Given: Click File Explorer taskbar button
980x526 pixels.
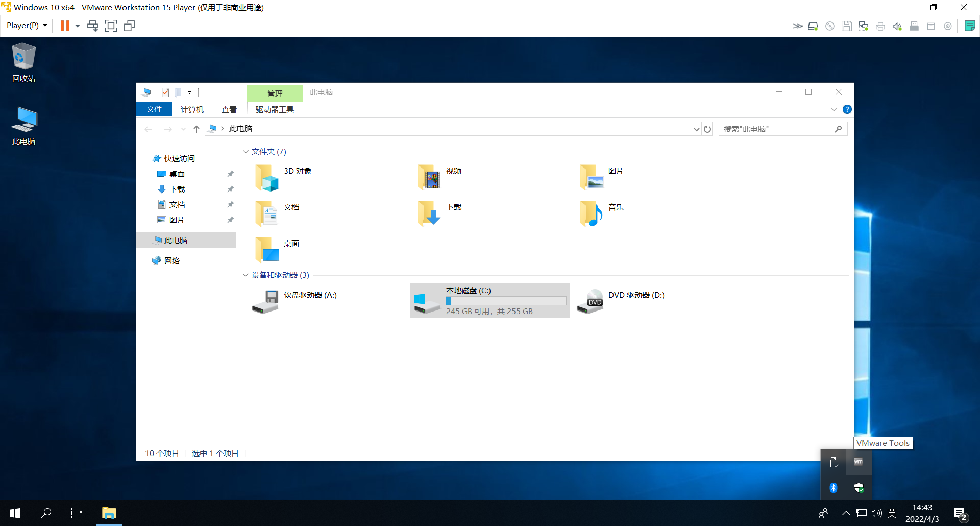Looking at the screenshot, I should [x=109, y=513].
